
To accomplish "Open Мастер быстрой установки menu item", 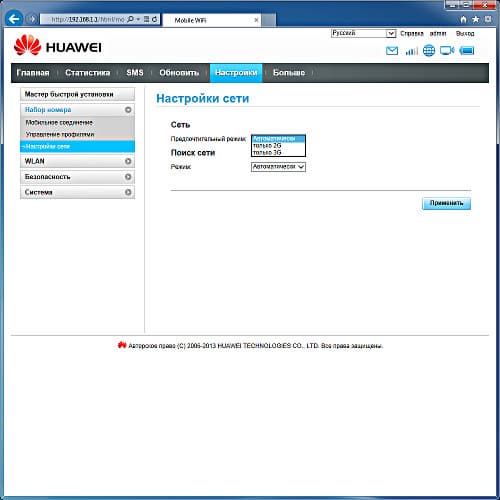I will (77, 94).
